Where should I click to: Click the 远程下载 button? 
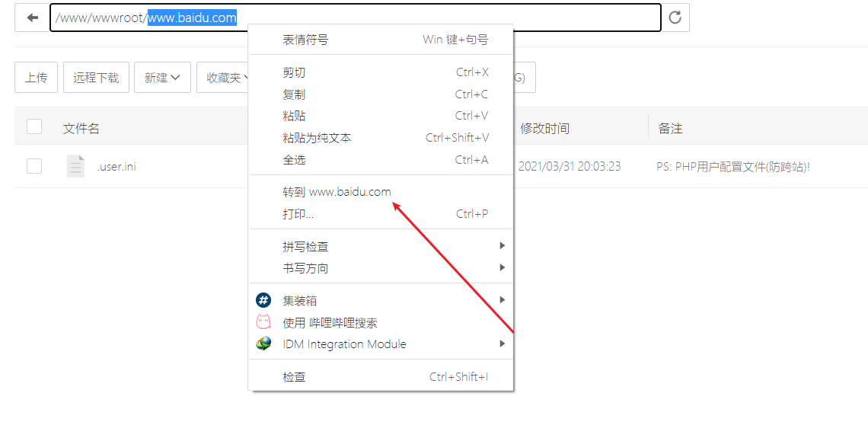tap(97, 78)
